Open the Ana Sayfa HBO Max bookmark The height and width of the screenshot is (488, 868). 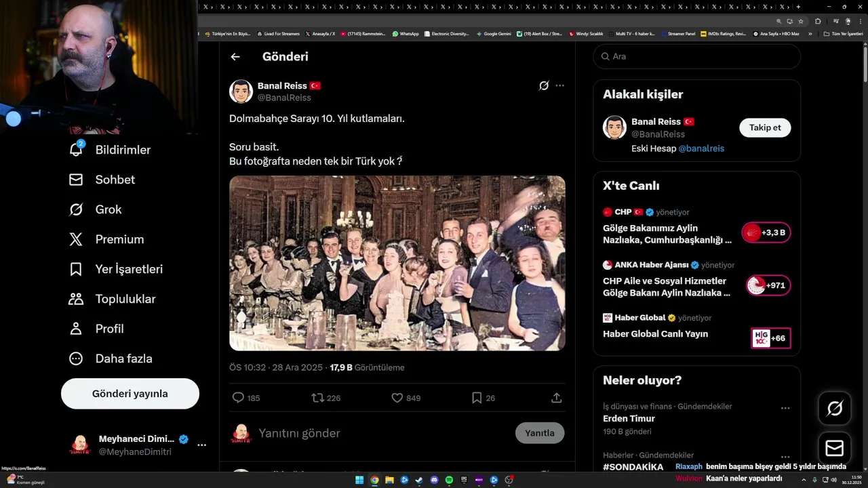776,33
